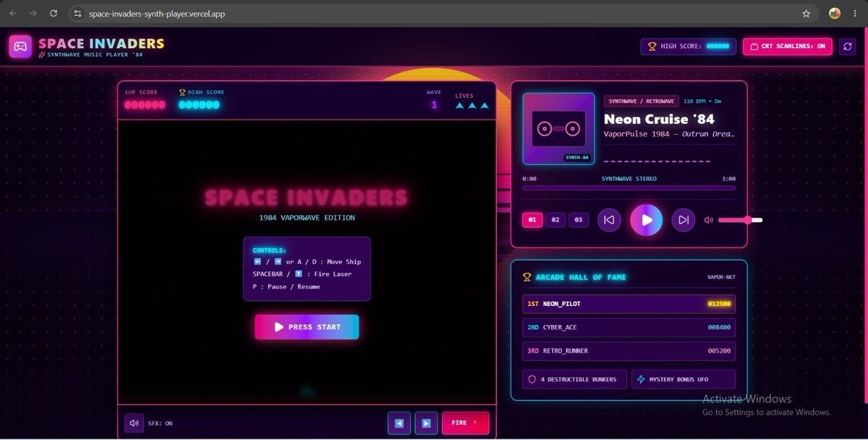Toggle SFX sound speaker icon
This screenshot has height=440, width=868.
(x=134, y=423)
